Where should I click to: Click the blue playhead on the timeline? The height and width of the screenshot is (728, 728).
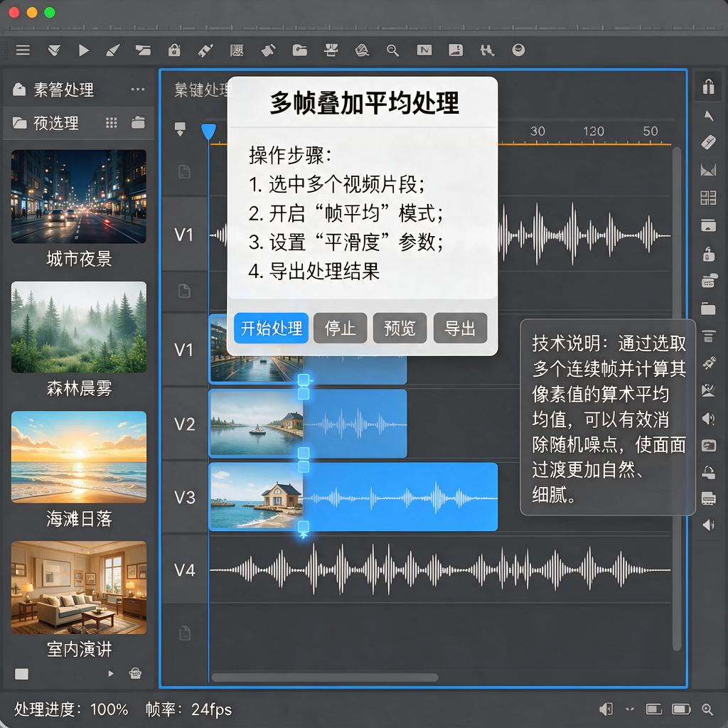[x=208, y=132]
